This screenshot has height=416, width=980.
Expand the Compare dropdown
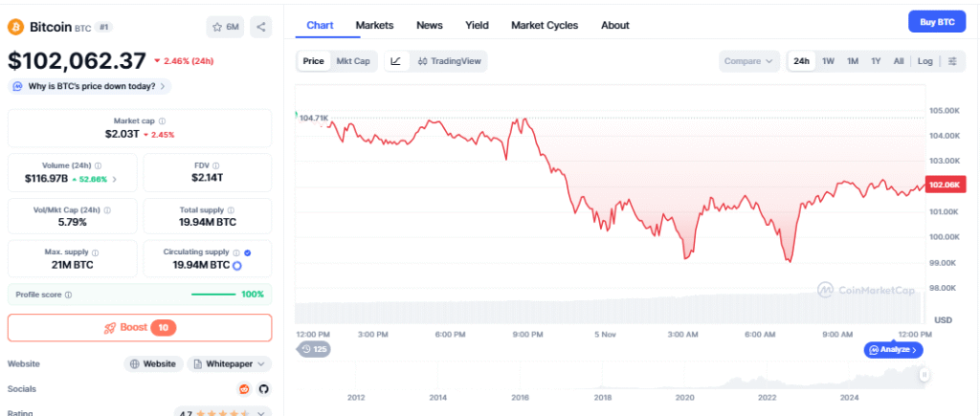[748, 61]
